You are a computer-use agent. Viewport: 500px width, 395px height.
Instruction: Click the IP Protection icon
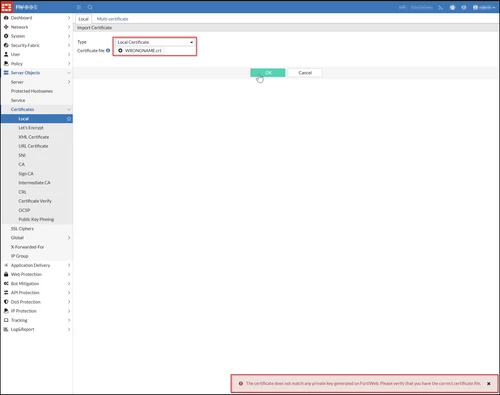coord(6,311)
